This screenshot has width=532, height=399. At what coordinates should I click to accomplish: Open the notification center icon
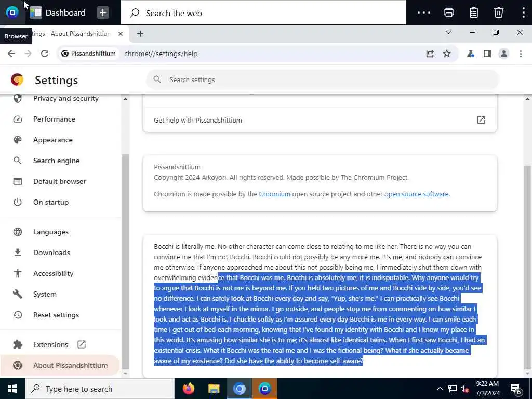click(x=515, y=389)
